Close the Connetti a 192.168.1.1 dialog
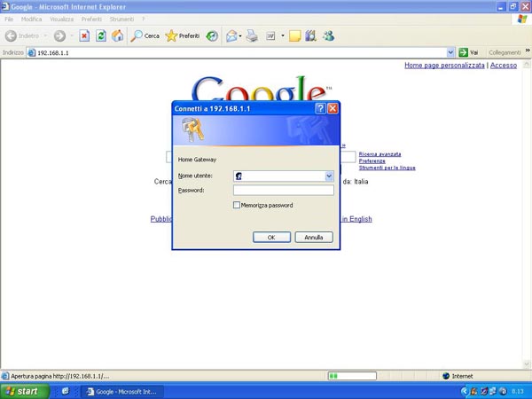 [332, 108]
